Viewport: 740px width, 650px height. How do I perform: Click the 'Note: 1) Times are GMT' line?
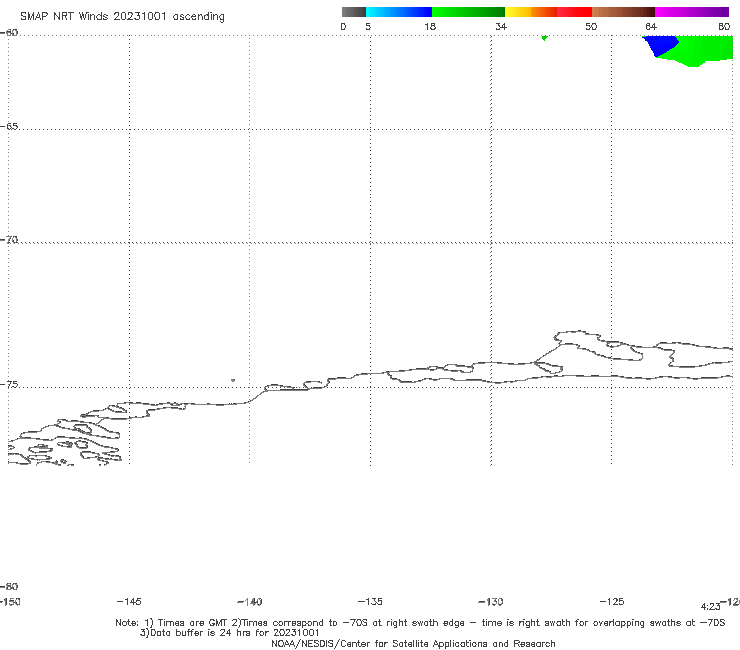(420, 623)
